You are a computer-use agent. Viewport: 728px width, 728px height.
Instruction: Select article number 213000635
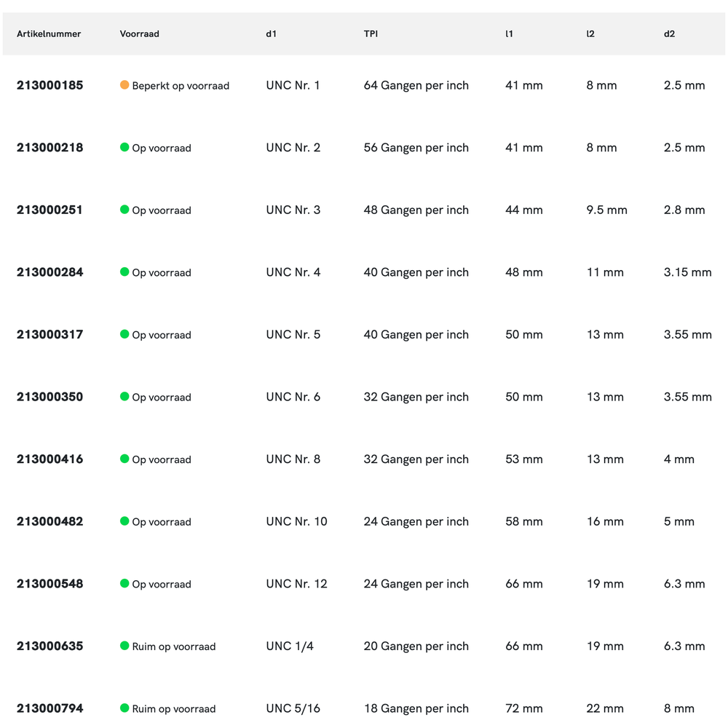[x=50, y=646]
